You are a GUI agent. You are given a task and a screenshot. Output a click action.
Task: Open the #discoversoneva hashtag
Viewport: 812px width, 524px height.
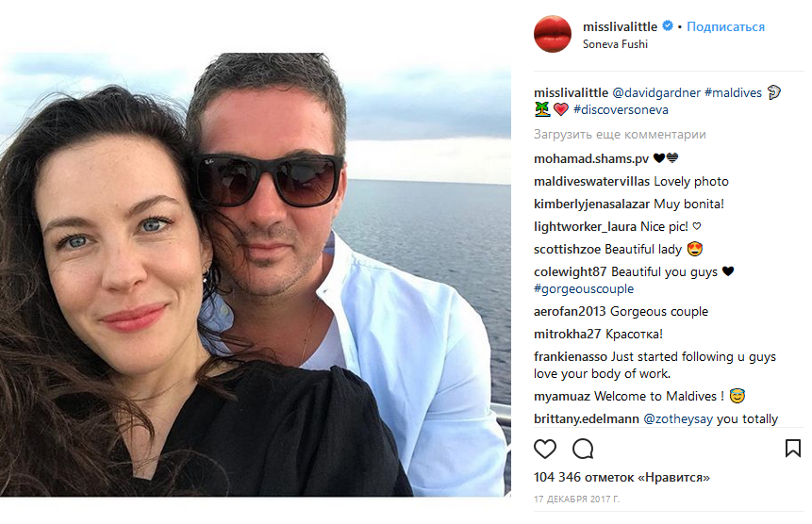[x=621, y=110]
